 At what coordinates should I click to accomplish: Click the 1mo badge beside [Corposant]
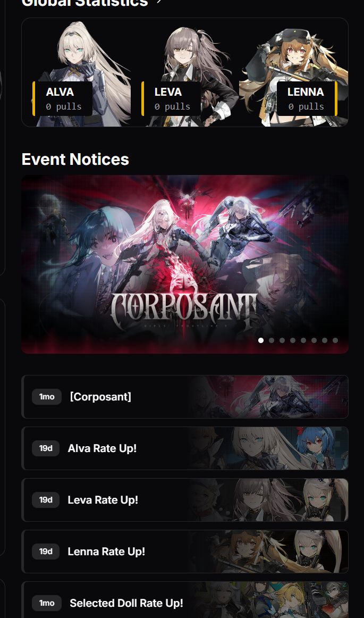(47, 397)
